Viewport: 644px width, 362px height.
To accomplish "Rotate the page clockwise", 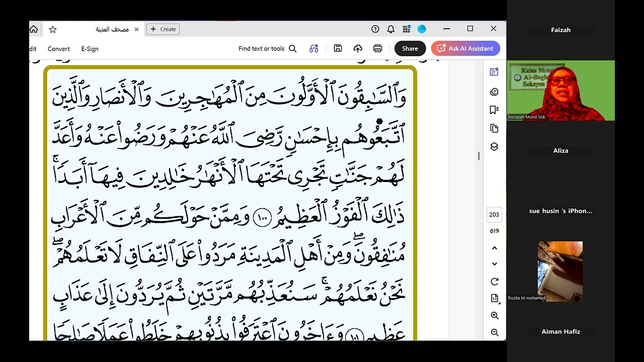I will [x=495, y=282].
